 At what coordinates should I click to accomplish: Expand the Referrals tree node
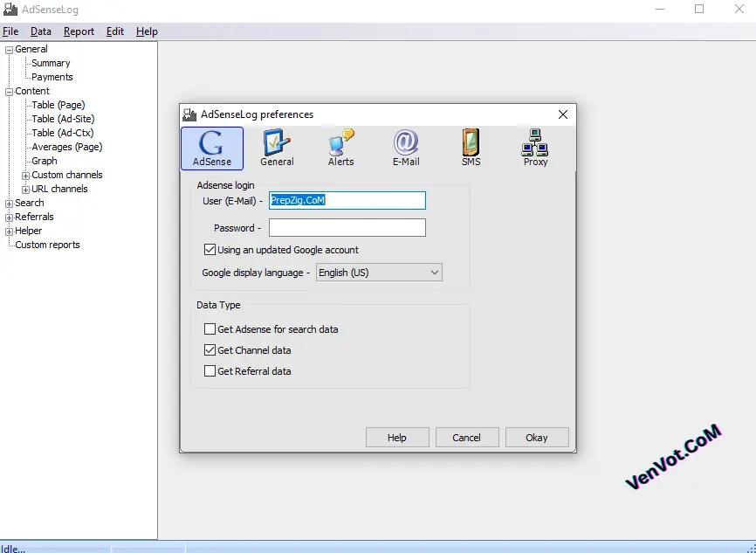point(9,218)
